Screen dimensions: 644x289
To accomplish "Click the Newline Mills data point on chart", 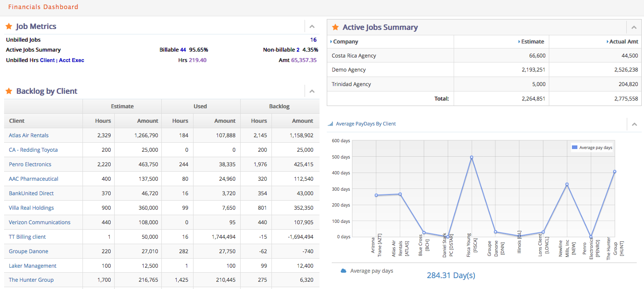I will pyautogui.click(x=567, y=184).
